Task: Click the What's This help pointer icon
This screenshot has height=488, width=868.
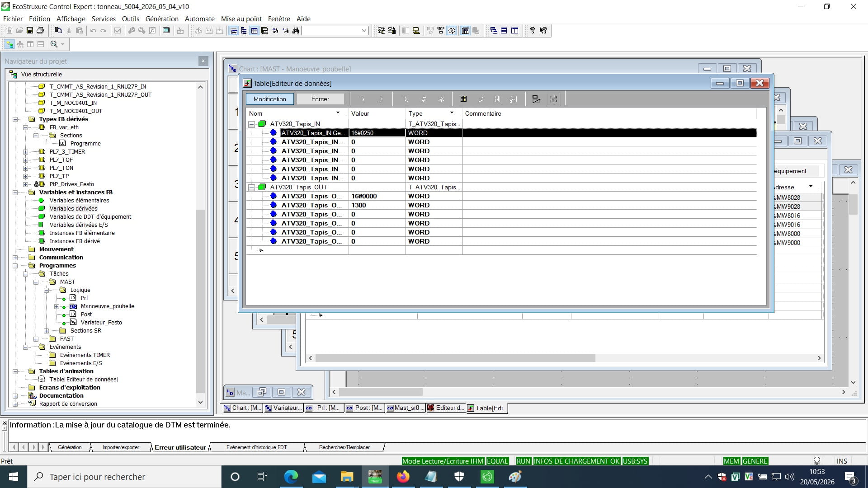Action: (x=543, y=31)
